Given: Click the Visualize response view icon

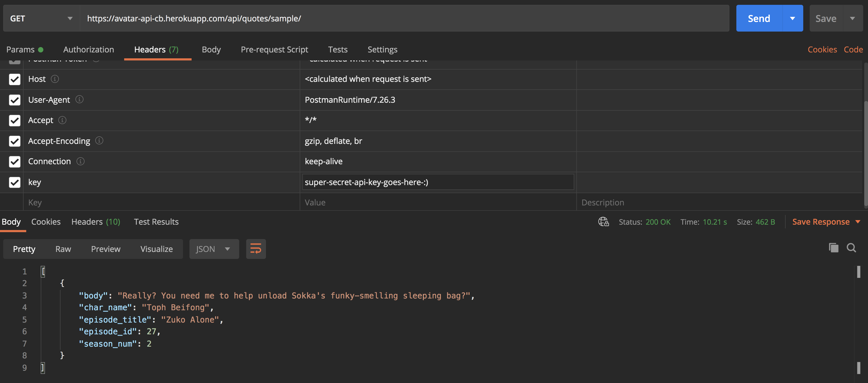Looking at the screenshot, I should pos(157,248).
